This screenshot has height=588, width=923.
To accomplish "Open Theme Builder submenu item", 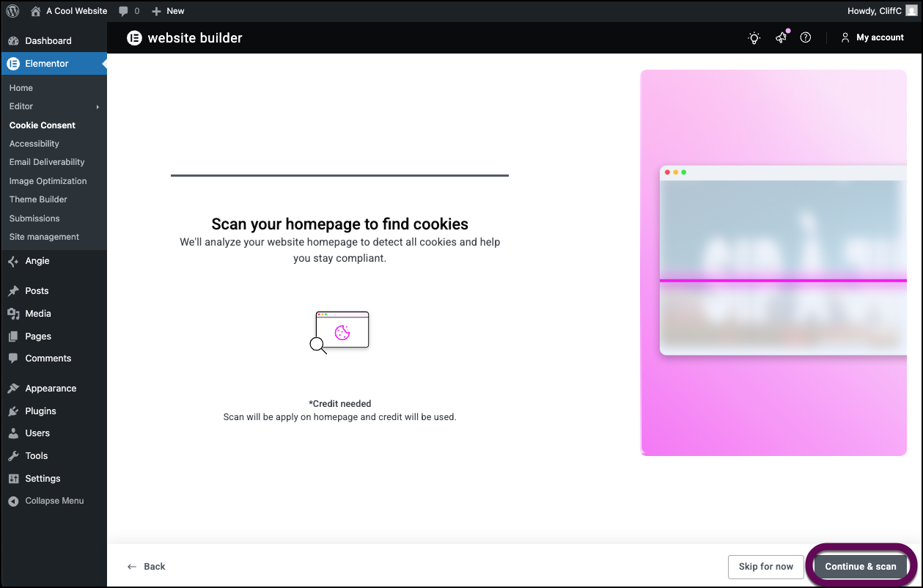I will [38, 199].
